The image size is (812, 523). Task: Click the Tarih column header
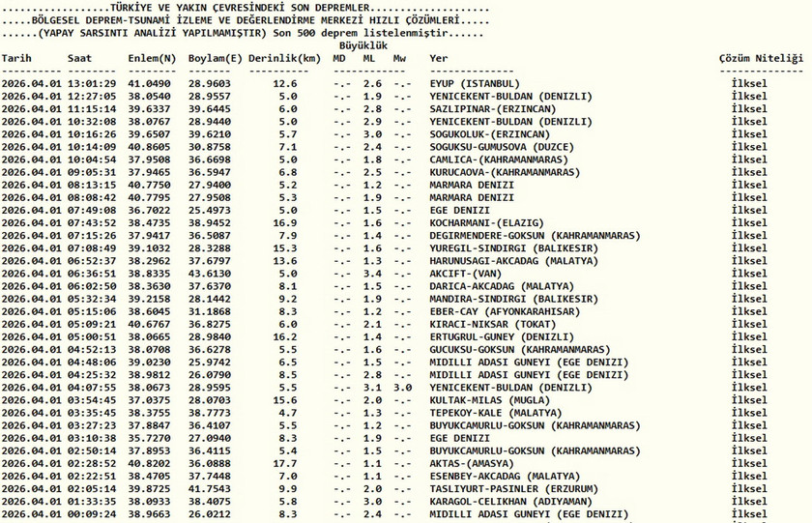pos(16,59)
